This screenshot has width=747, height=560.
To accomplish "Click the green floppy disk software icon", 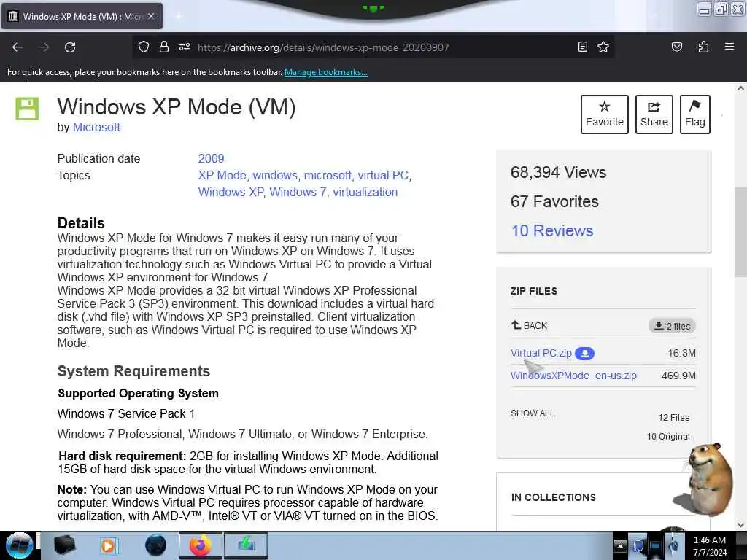I will 27,109.
